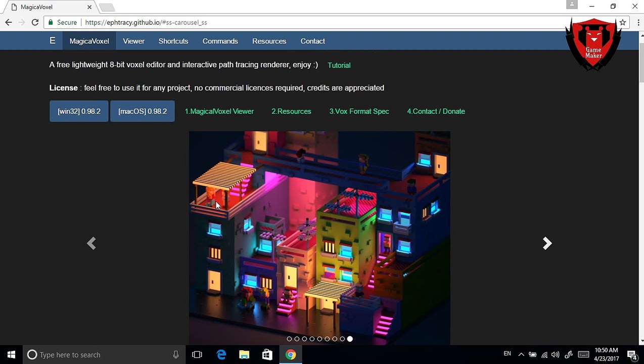The width and height of the screenshot is (644, 364).
Task: Open the 3.Vox Format Spec link
Action: point(359,111)
